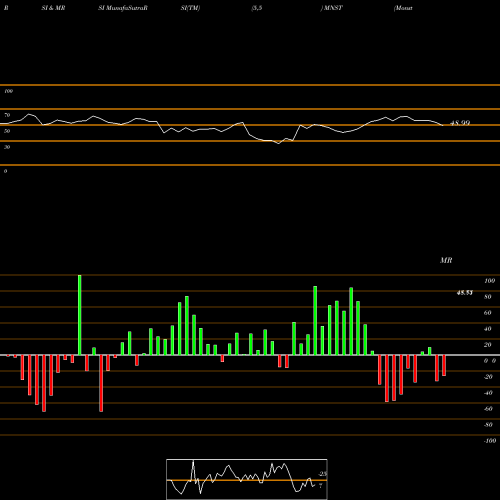Screen dimensions: 500x500
Task: Click RSI axis label 50
Action: point(7,131)
